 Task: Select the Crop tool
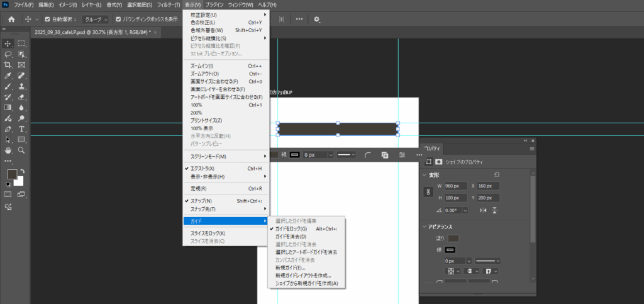[8, 65]
